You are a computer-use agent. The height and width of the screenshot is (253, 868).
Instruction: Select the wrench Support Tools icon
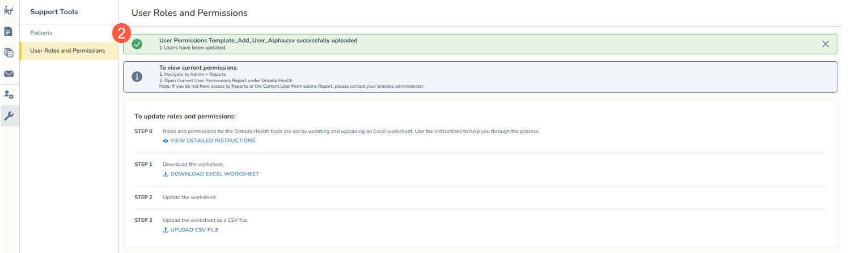click(x=9, y=115)
